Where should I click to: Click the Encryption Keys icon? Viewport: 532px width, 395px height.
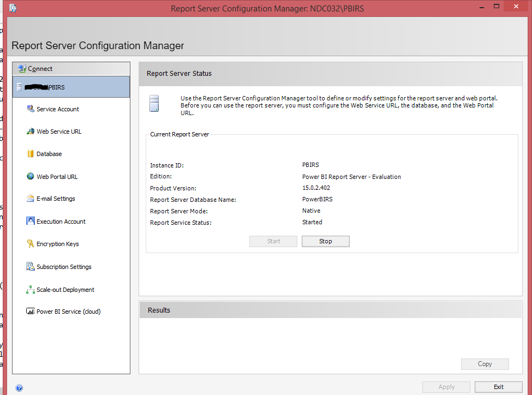pyautogui.click(x=31, y=244)
